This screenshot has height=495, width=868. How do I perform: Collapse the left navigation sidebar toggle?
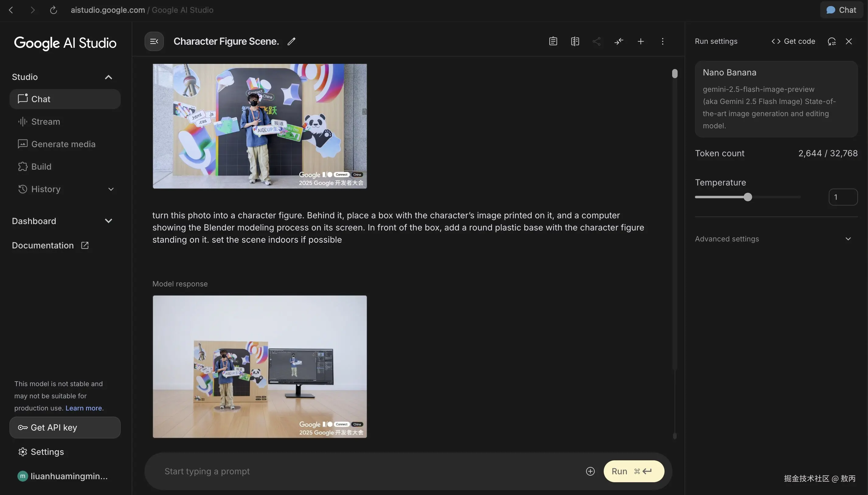(x=154, y=41)
